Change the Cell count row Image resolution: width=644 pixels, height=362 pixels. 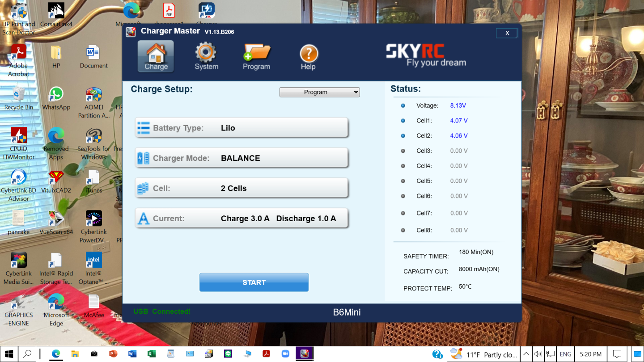pyautogui.click(x=241, y=188)
